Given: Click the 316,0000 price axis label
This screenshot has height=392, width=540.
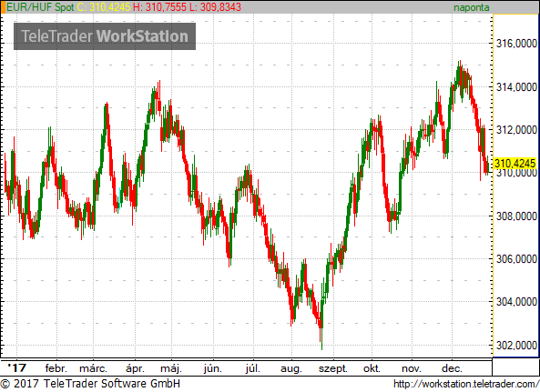Looking at the screenshot, I should pos(516,44).
